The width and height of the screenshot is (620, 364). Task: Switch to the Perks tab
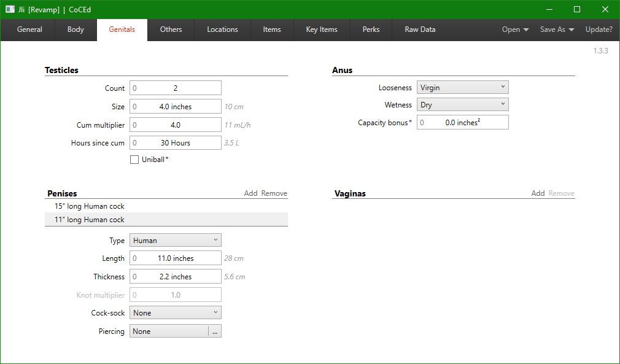(x=371, y=29)
